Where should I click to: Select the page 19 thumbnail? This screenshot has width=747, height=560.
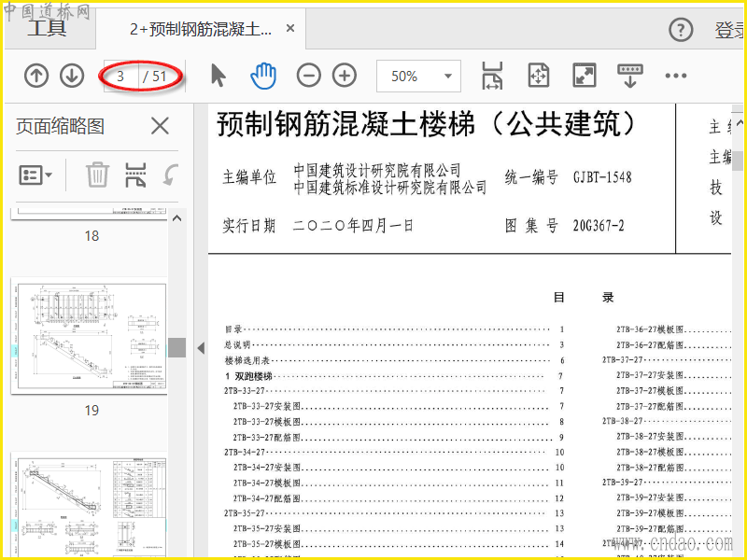89,337
